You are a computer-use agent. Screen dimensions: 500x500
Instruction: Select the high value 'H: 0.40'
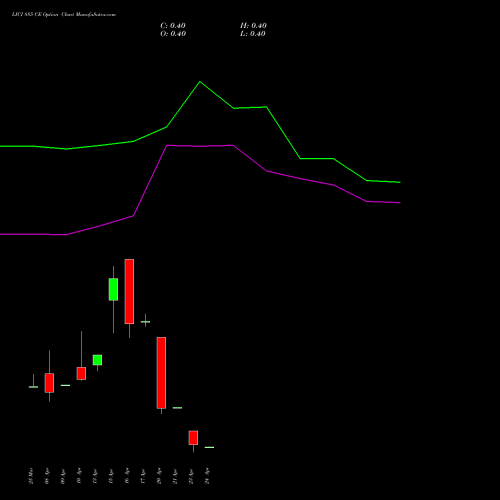(x=253, y=26)
